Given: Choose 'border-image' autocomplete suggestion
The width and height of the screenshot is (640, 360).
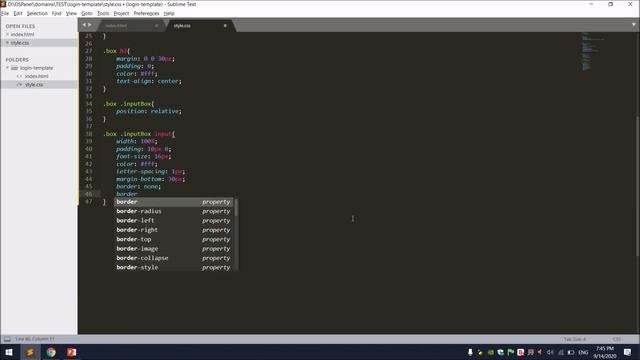Looking at the screenshot, I should click(x=174, y=249).
